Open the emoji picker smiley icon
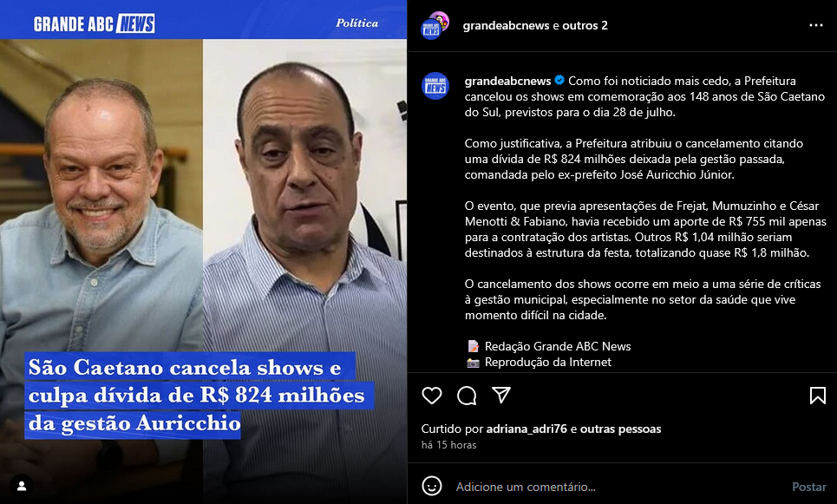The image size is (837, 504). pos(432,487)
